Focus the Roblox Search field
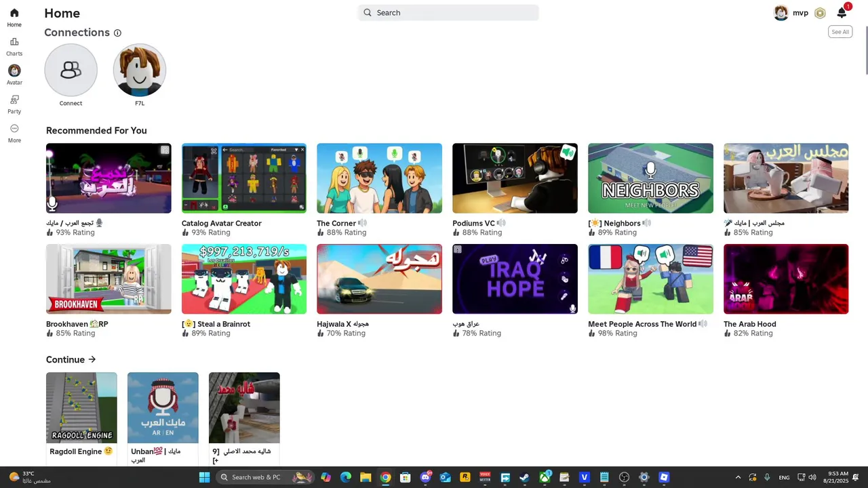Image resolution: width=868 pixels, height=488 pixels. pyautogui.click(x=448, y=12)
